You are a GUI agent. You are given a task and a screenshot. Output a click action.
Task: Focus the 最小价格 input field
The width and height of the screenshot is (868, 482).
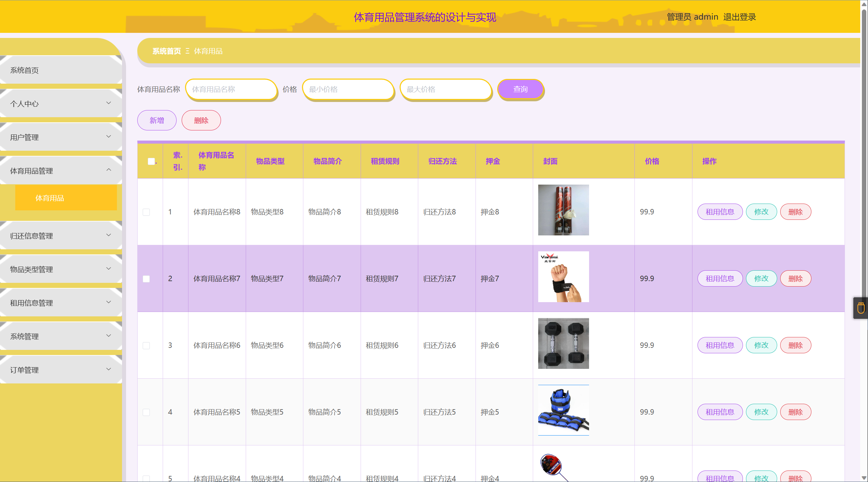point(348,89)
